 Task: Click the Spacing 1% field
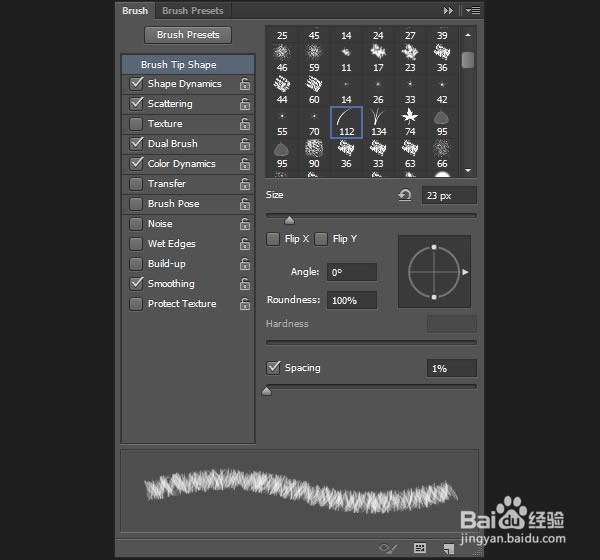(x=452, y=369)
